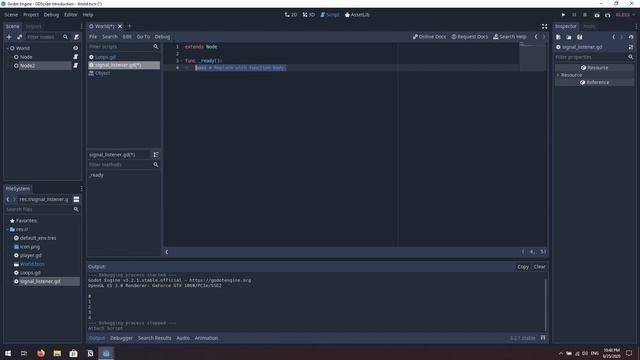This screenshot has width=640, height=360.
Task: Open Online Docs link
Action: (429, 37)
